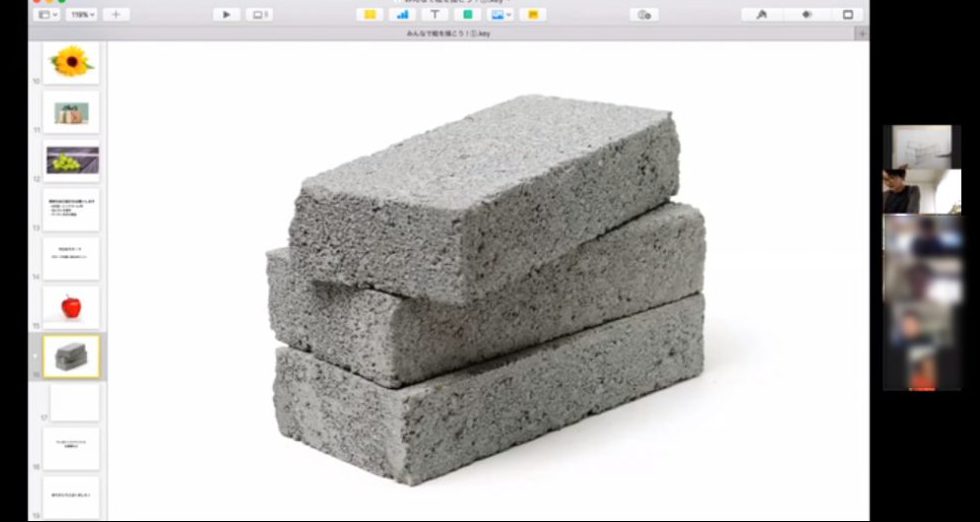Open the View options dropdown
Image resolution: width=980 pixels, height=522 pixels.
coord(47,14)
